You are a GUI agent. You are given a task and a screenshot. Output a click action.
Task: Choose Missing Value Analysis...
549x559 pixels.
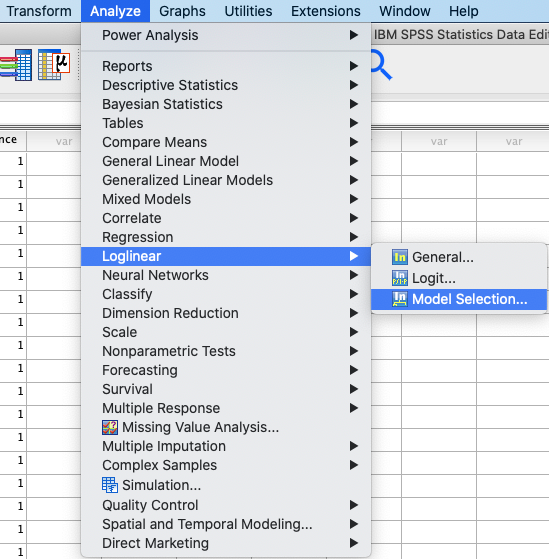pyautogui.click(x=226, y=427)
